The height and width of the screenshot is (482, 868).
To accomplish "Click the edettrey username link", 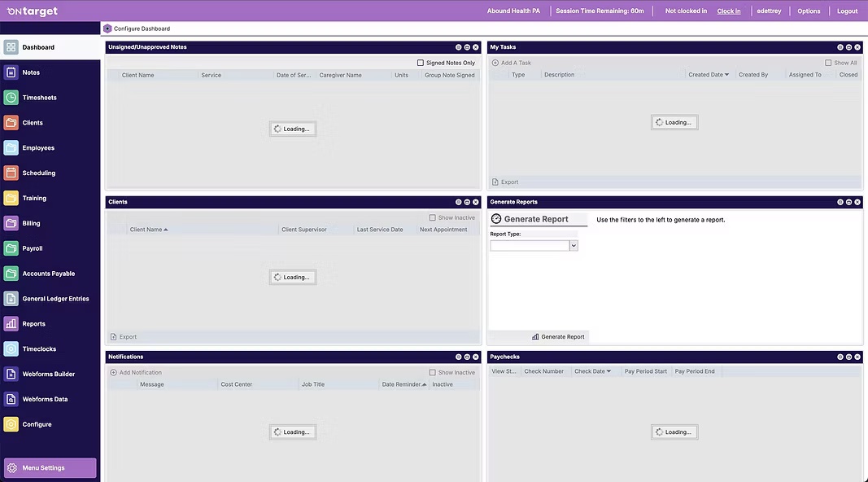I will click(769, 11).
